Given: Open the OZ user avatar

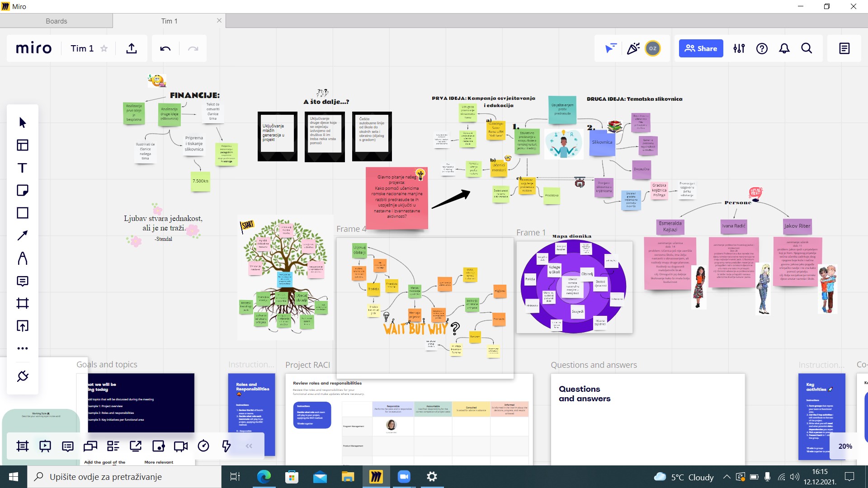Looking at the screenshot, I should 653,48.
